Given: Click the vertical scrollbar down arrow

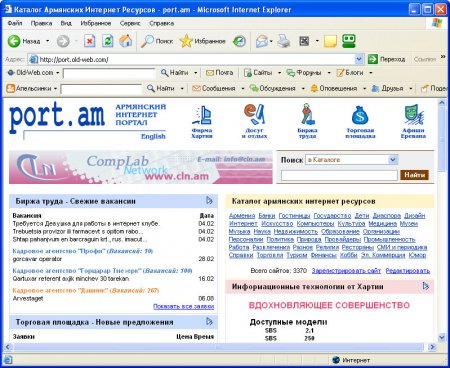Looking at the screenshot, I should [442, 337].
